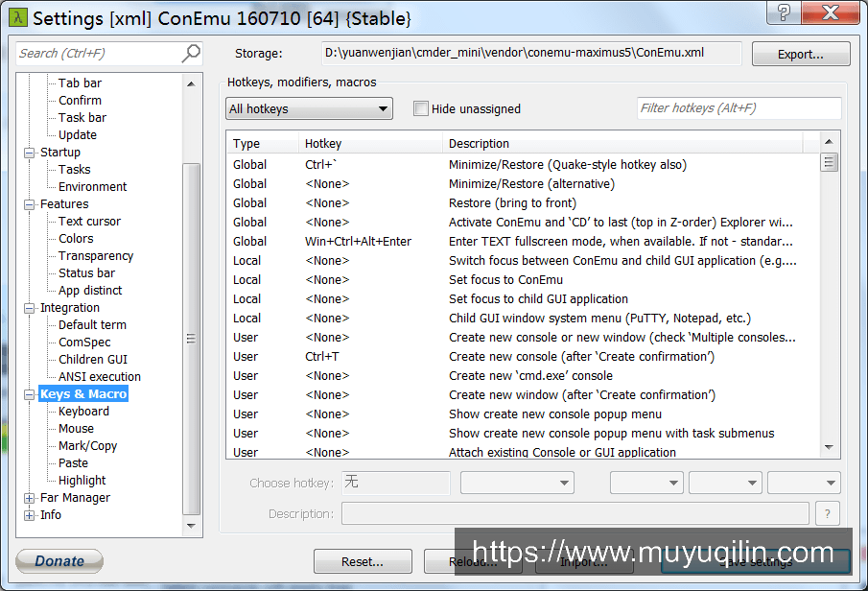The width and height of the screenshot is (868, 591).
Task: Select Tab bar in settings tree
Action: point(80,83)
